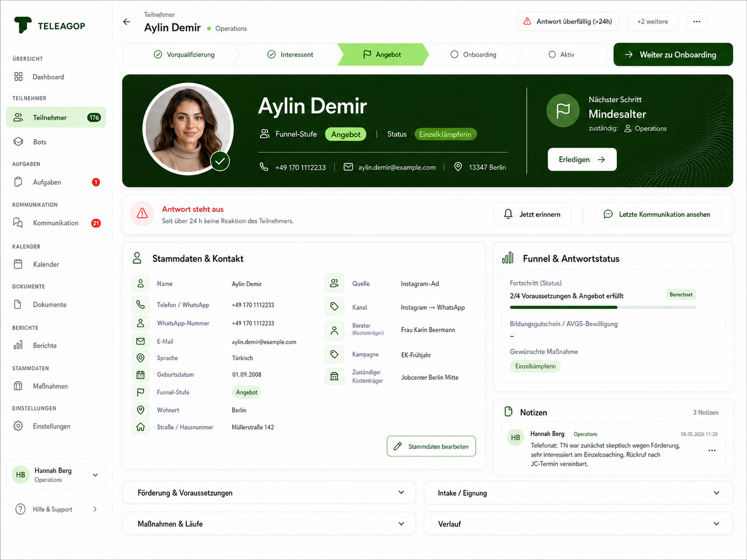Click the calendar icon in Geburtsdatum row
Image resolution: width=747 pixels, height=560 pixels.
click(x=140, y=375)
